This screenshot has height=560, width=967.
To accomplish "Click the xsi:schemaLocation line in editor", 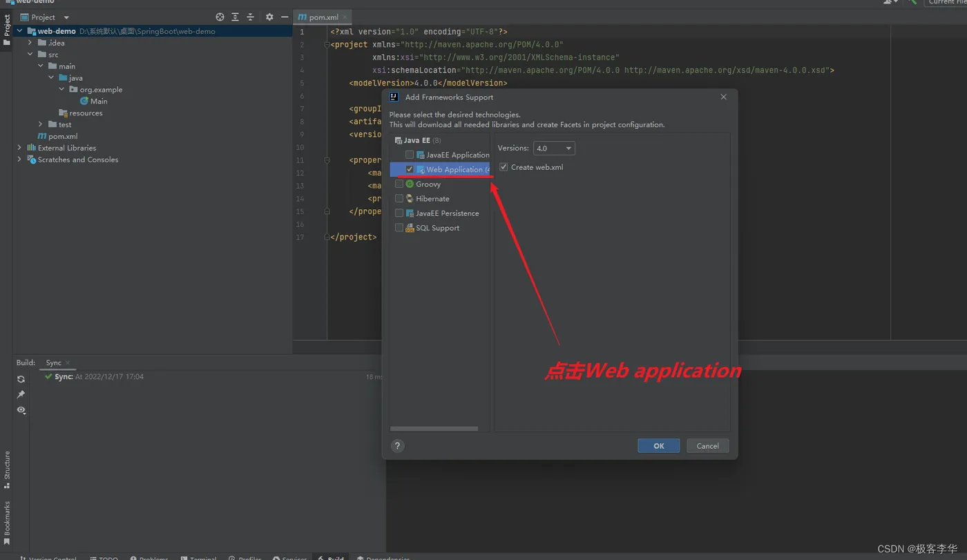I will [x=603, y=70].
